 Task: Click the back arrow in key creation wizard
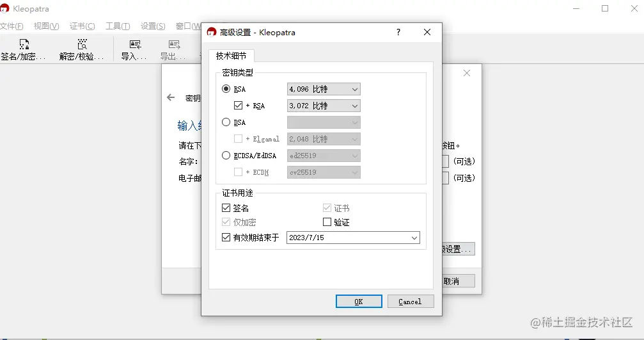pyautogui.click(x=171, y=97)
